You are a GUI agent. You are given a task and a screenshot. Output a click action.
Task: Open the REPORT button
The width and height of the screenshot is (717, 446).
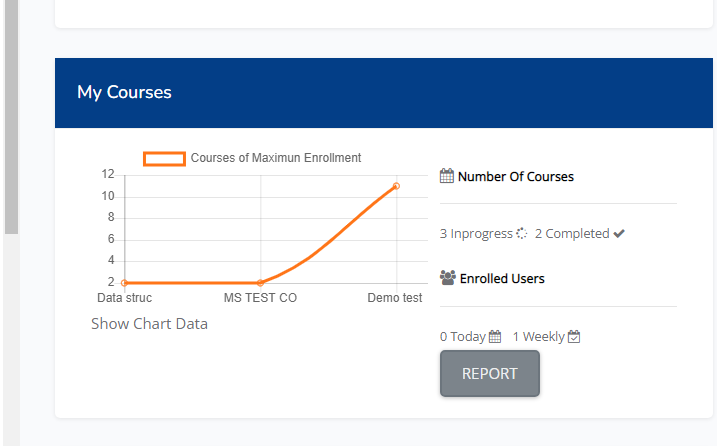490,373
